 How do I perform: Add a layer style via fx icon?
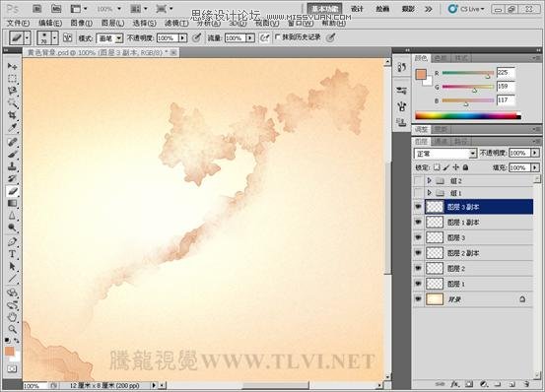point(454,384)
